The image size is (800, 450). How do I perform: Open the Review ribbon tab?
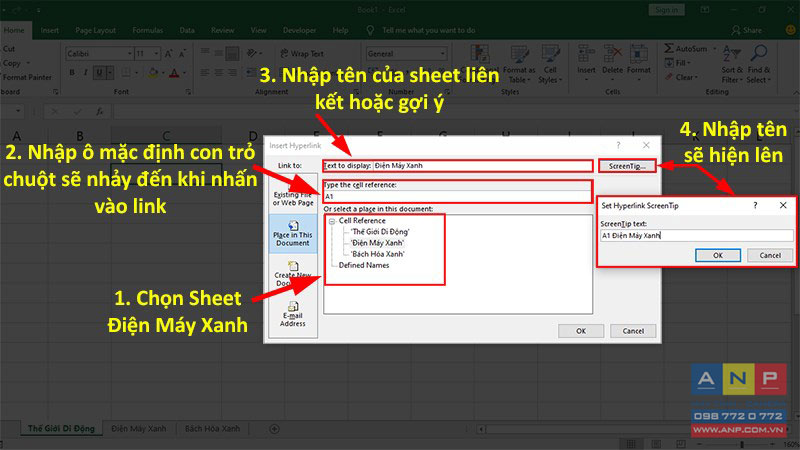pos(222,30)
